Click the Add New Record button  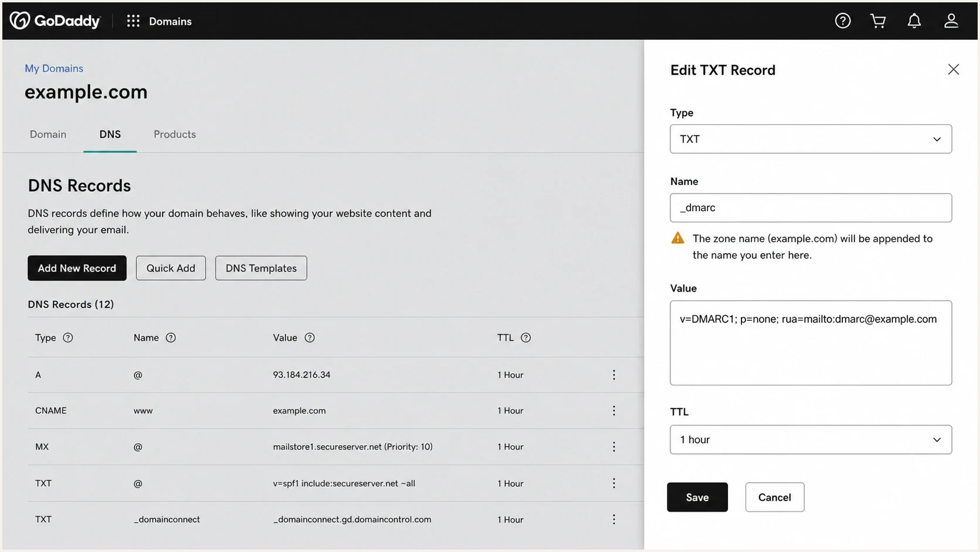77,268
